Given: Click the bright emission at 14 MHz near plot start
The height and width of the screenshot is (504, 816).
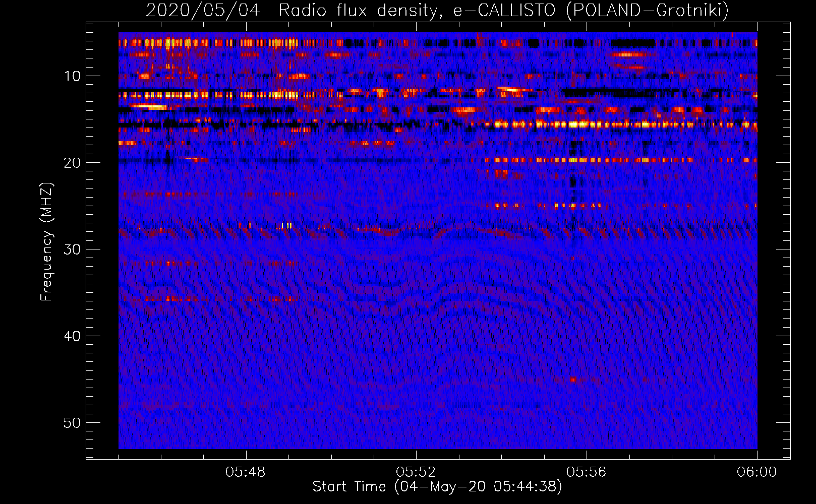Looking at the screenshot, I should (149, 107).
